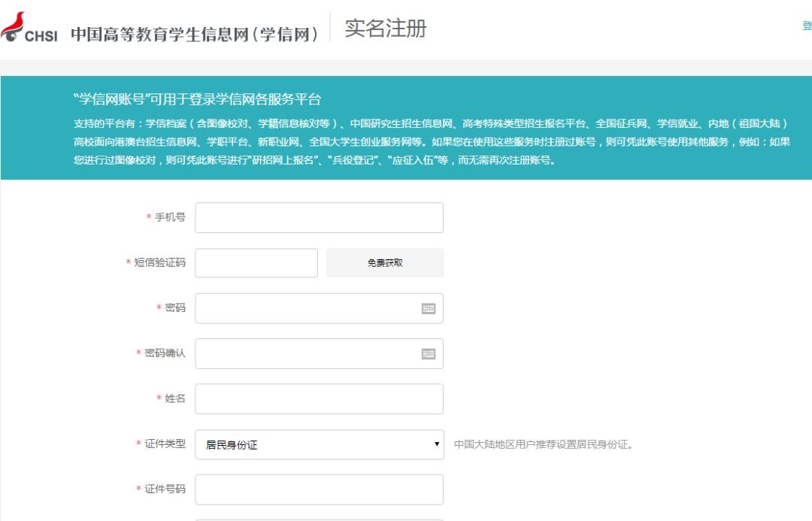Click the 证件号码 input field
The image size is (812, 521).
point(319,489)
